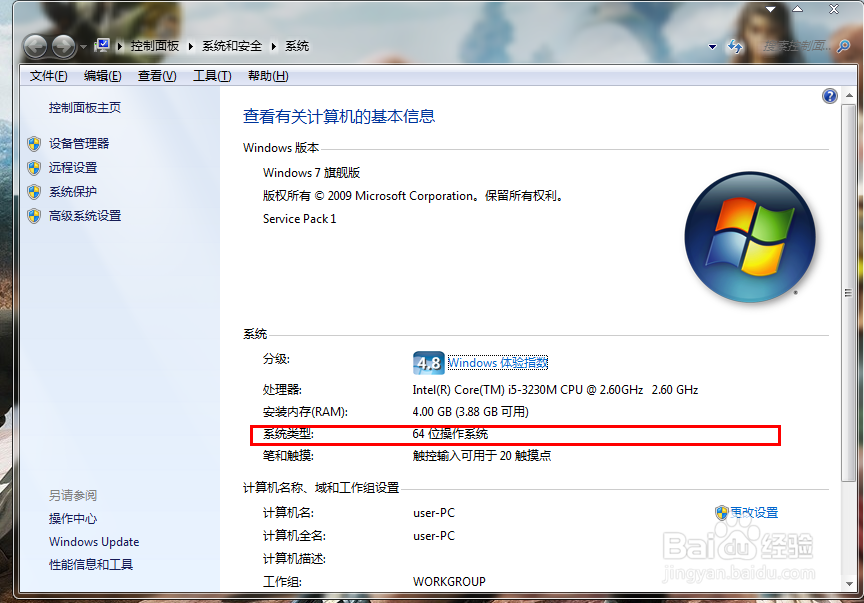Click the processor value Intel(R) Core(TM) i5-3230M
Viewport: 864px width, 603px height.
tap(555, 390)
